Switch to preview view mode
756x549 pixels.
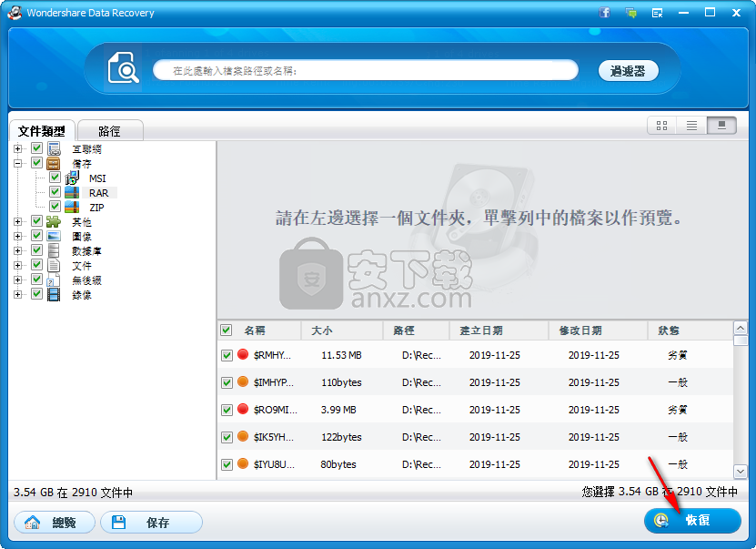click(721, 126)
